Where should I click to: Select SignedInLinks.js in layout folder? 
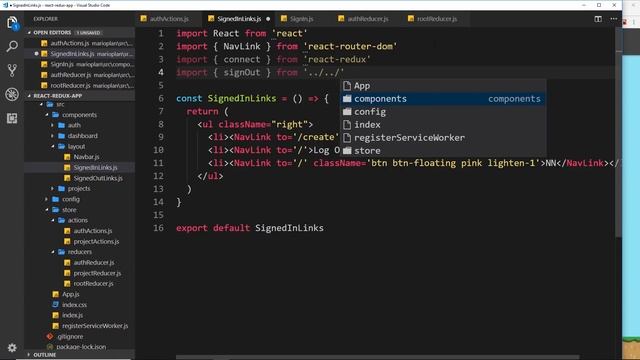(x=80, y=167)
